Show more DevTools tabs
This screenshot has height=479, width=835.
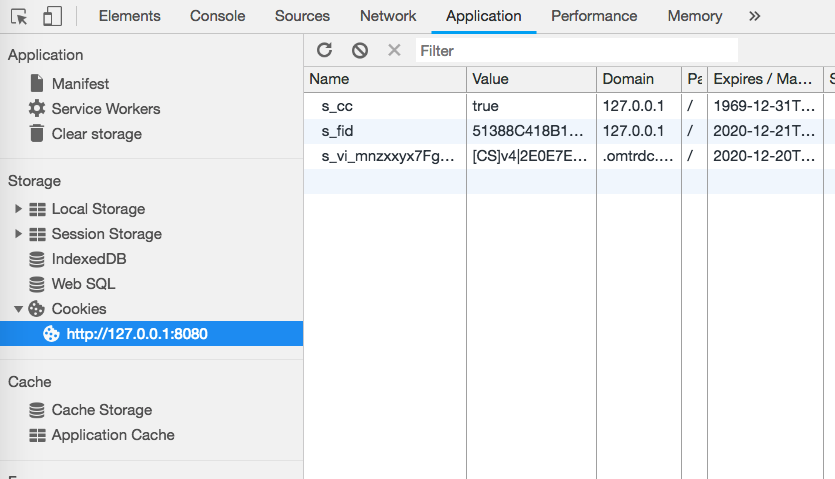click(754, 16)
